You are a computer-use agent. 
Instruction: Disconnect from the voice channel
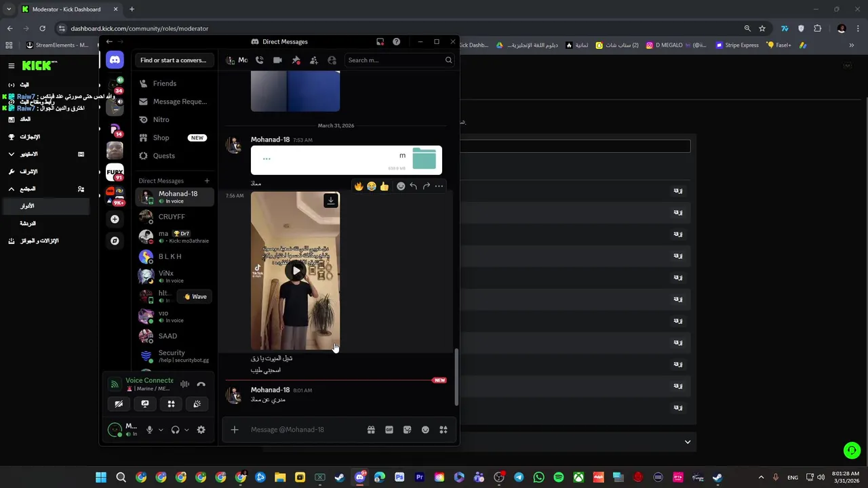tap(201, 384)
